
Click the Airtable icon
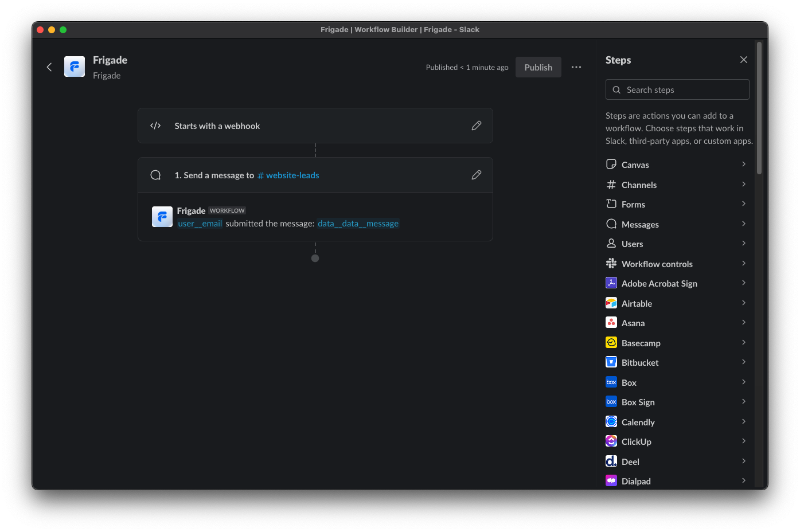click(x=611, y=303)
